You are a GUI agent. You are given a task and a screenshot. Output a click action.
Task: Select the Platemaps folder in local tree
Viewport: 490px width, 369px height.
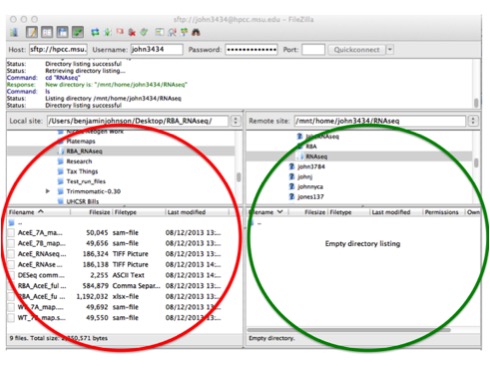point(81,141)
